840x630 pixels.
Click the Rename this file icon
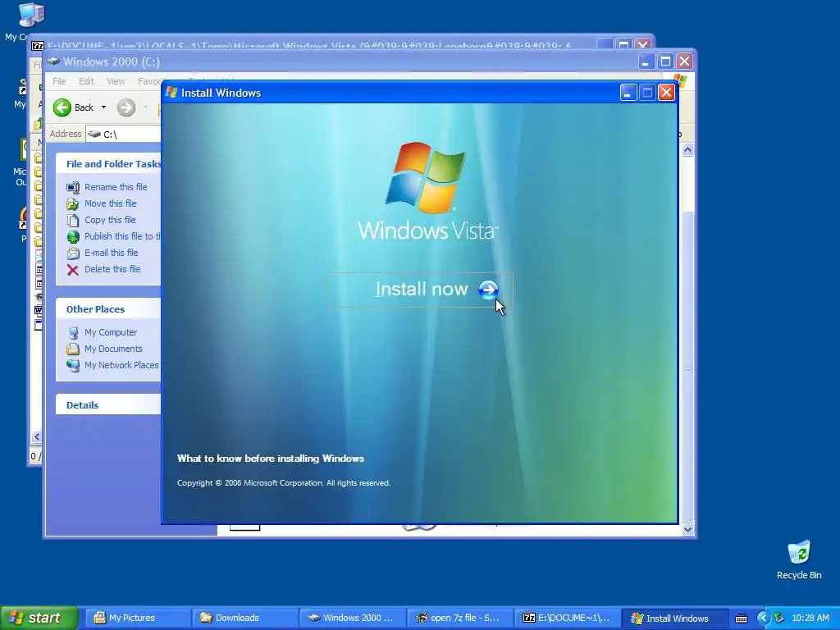pyautogui.click(x=73, y=188)
